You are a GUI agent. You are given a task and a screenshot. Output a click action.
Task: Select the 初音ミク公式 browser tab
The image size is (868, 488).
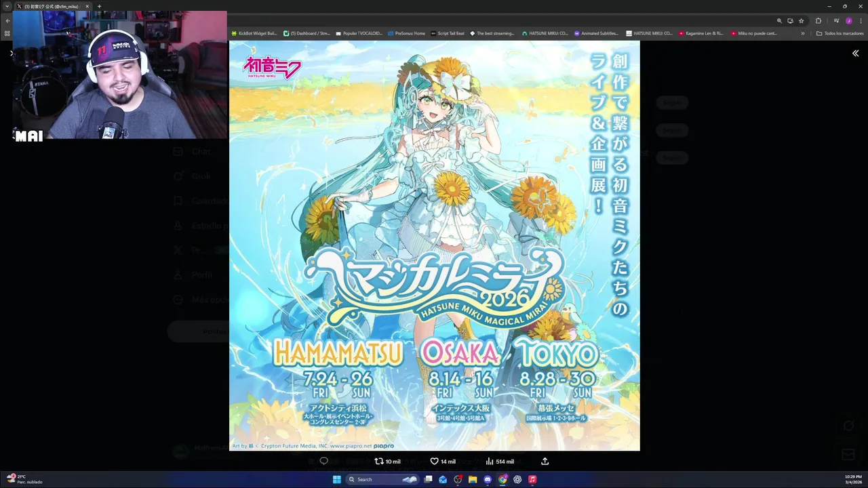click(x=52, y=6)
